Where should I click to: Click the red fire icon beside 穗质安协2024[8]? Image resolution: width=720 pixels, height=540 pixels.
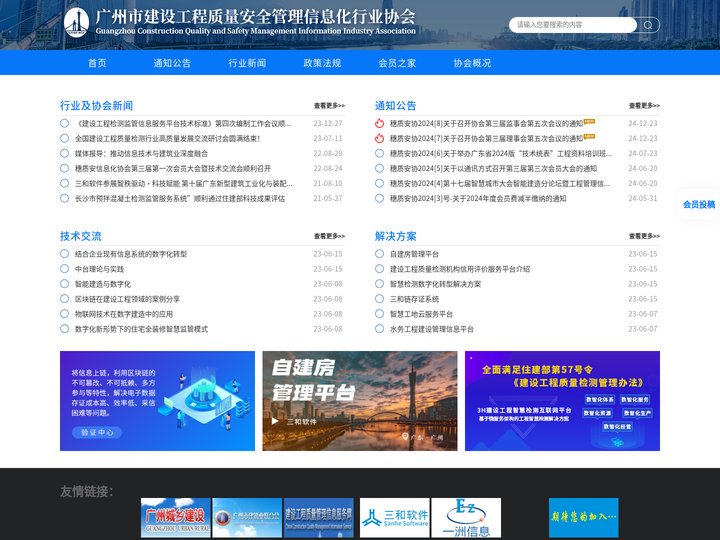(x=379, y=123)
